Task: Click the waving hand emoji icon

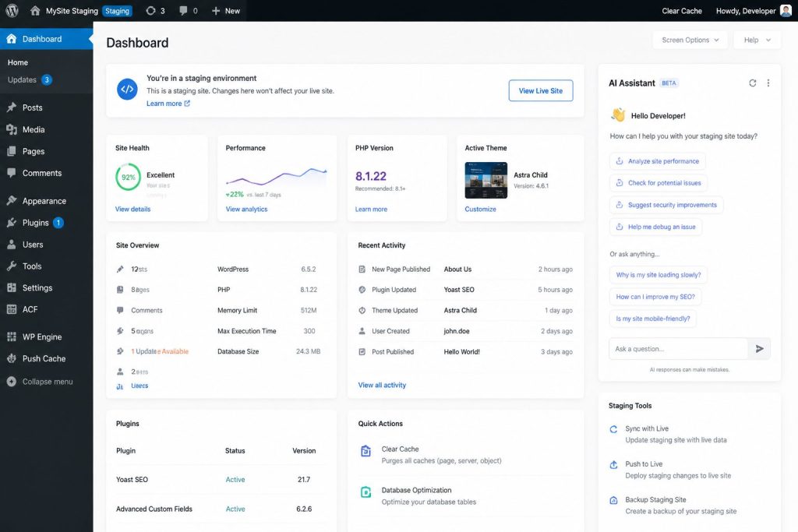Action: 618,115
